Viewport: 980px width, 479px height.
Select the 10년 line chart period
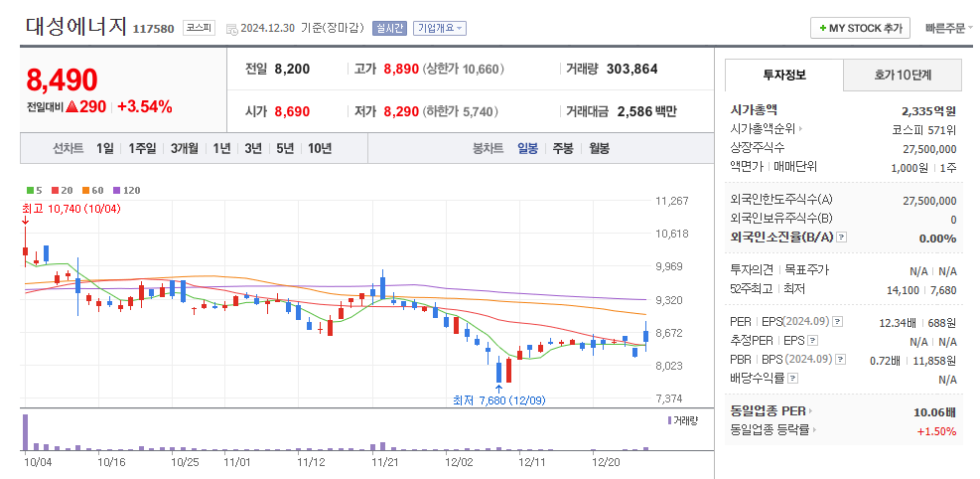tap(320, 149)
